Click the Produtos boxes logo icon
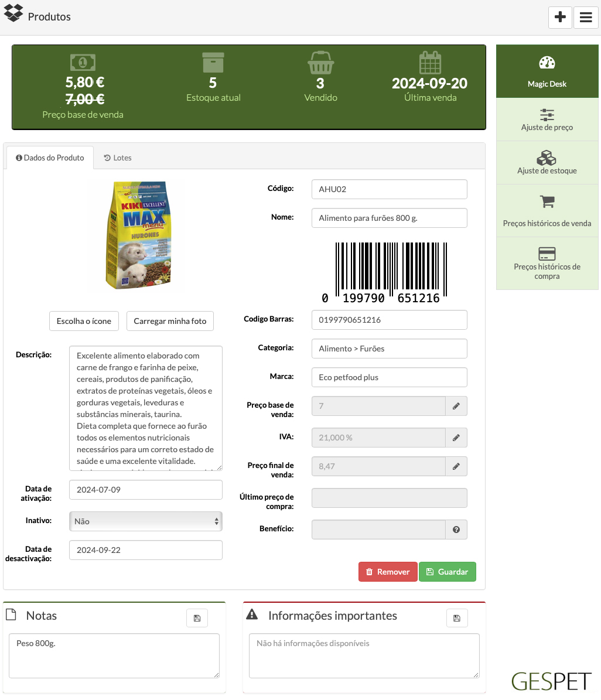 [x=13, y=12]
